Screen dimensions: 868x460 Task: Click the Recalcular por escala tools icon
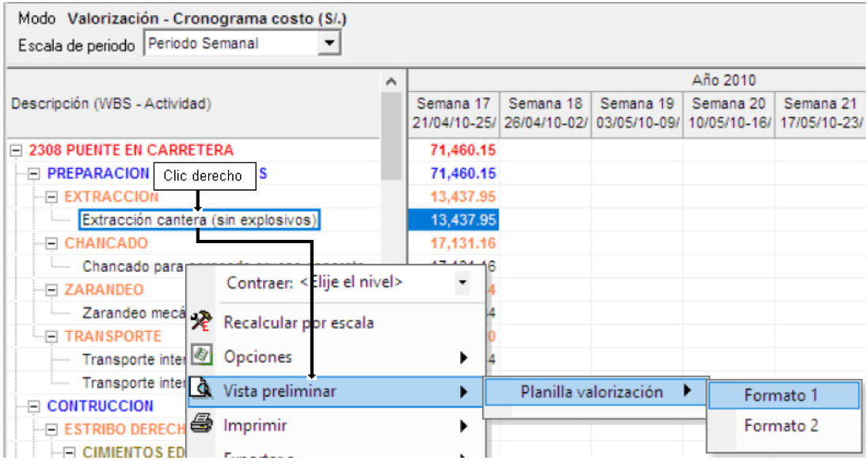point(201,321)
